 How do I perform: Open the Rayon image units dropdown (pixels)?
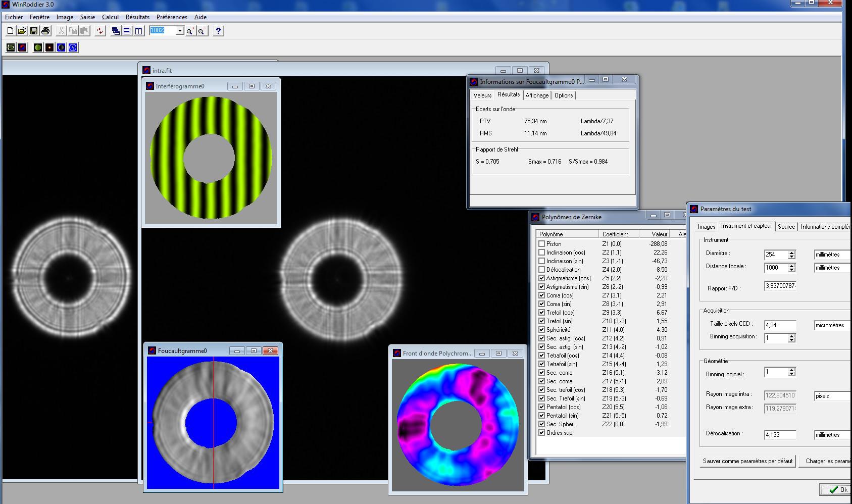click(x=833, y=396)
